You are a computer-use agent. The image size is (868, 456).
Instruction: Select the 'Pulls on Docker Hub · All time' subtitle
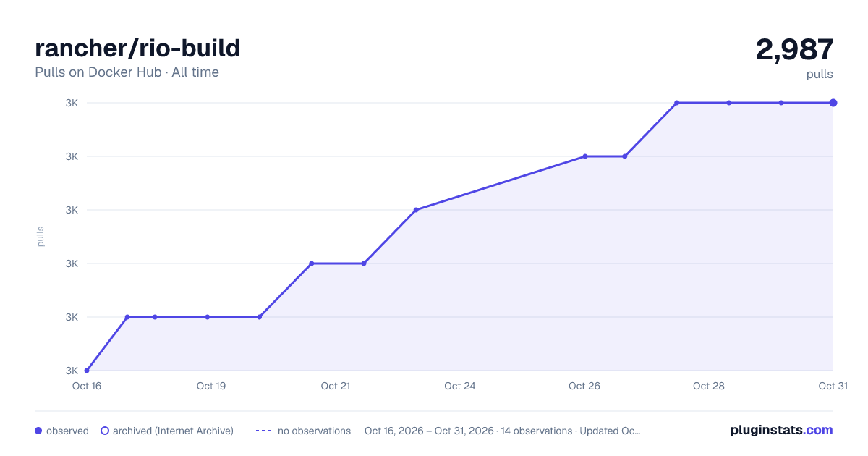point(127,72)
